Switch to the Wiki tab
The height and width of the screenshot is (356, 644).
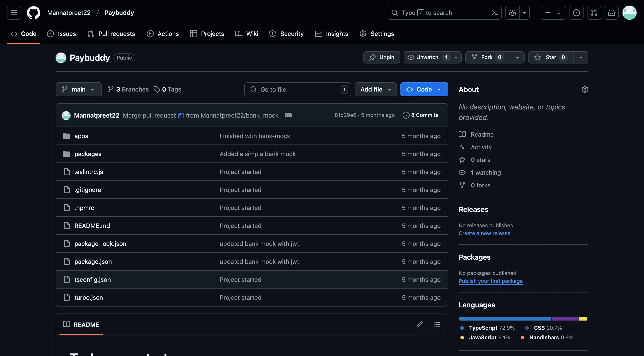click(247, 34)
